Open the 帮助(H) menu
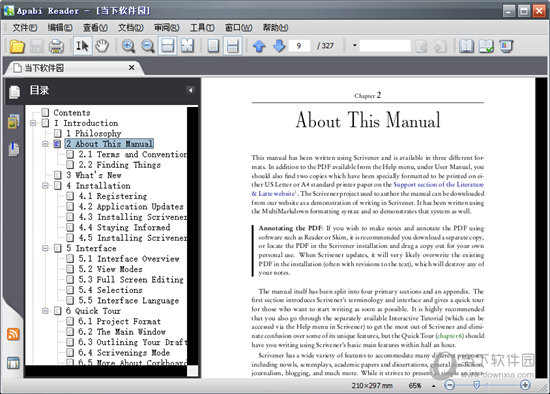The image size is (550, 394). point(275,27)
